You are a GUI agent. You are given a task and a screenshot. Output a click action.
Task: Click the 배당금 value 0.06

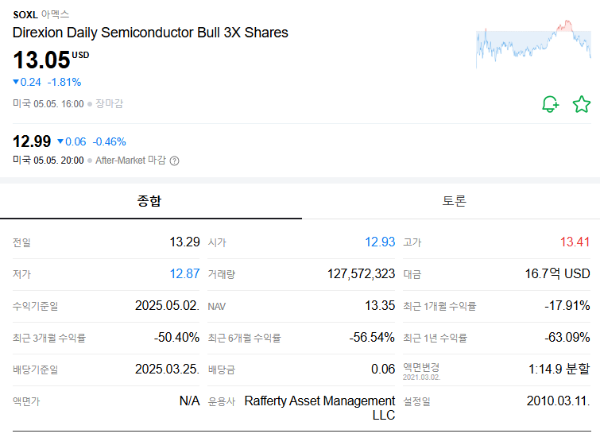tap(383, 369)
